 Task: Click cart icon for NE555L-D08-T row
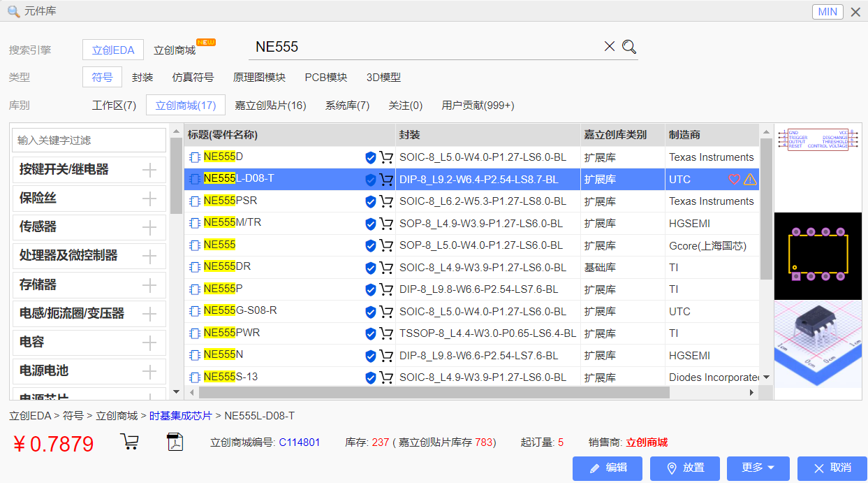pos(386,180)
